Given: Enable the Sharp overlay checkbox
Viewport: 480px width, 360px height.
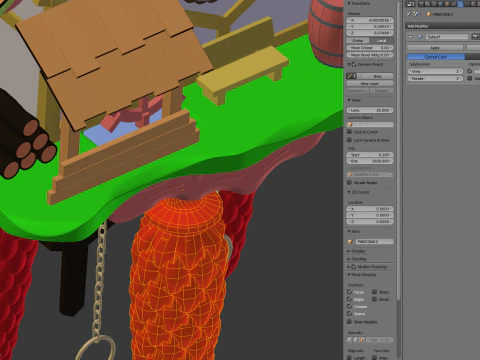Looking at the screenshot, I should (375, 292).
